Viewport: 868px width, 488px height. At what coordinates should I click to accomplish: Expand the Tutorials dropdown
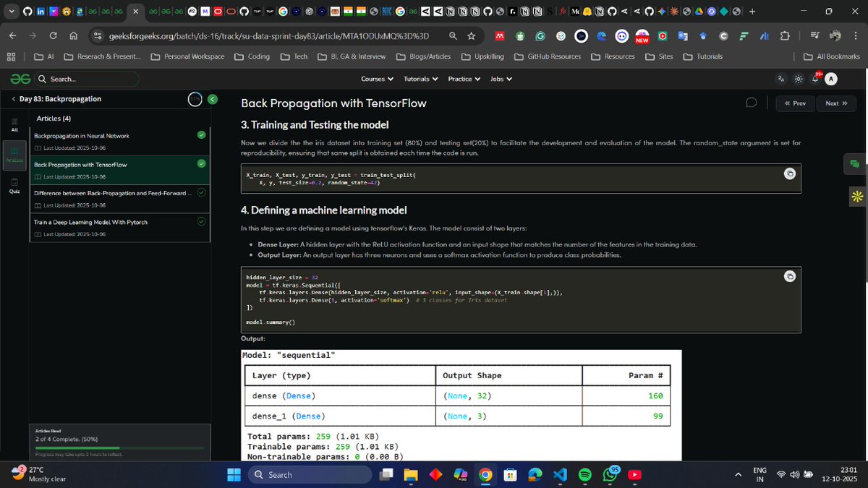pos(420,79)
